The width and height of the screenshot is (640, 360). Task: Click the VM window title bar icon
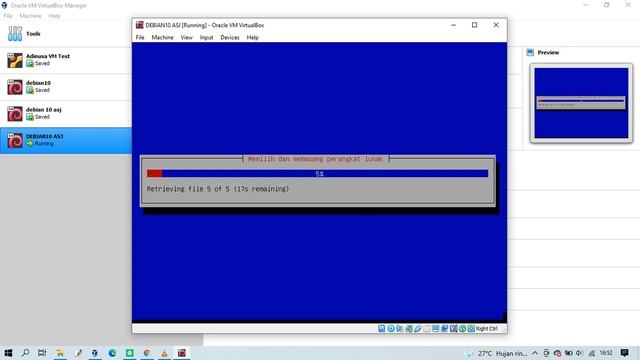140,25
